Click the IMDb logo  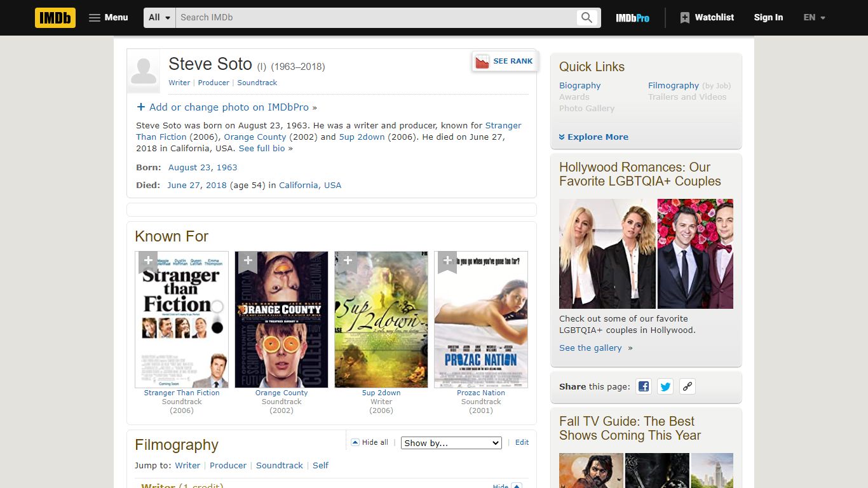coord(55,18)
